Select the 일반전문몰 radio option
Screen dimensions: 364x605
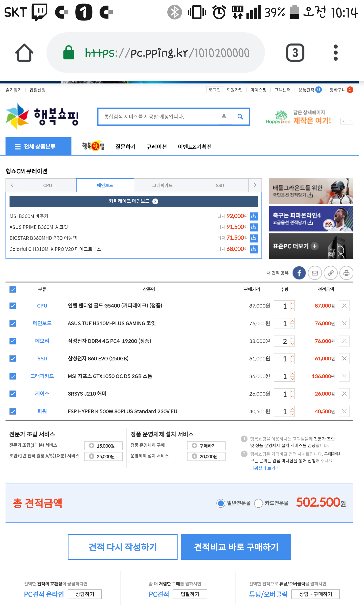point(221,503)
